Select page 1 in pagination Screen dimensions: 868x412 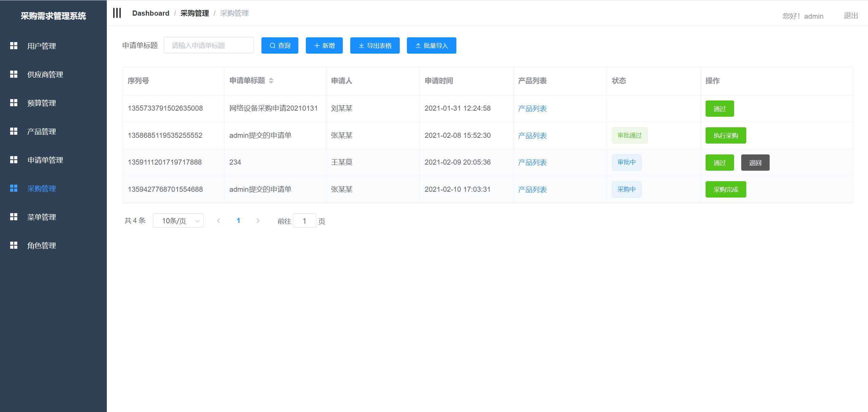(x=238, y=221)
